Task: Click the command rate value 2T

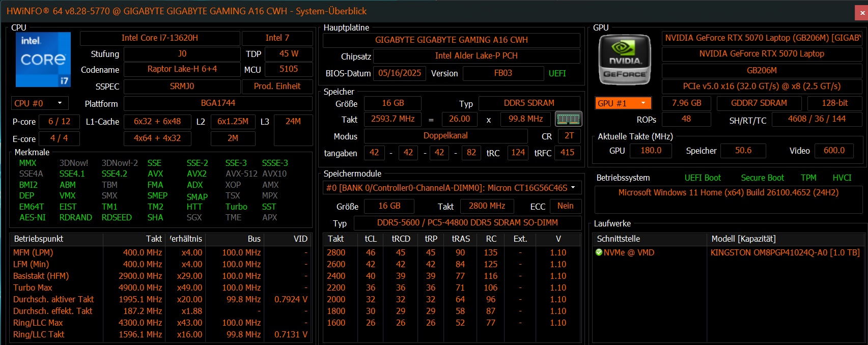Action: point(569,136)
